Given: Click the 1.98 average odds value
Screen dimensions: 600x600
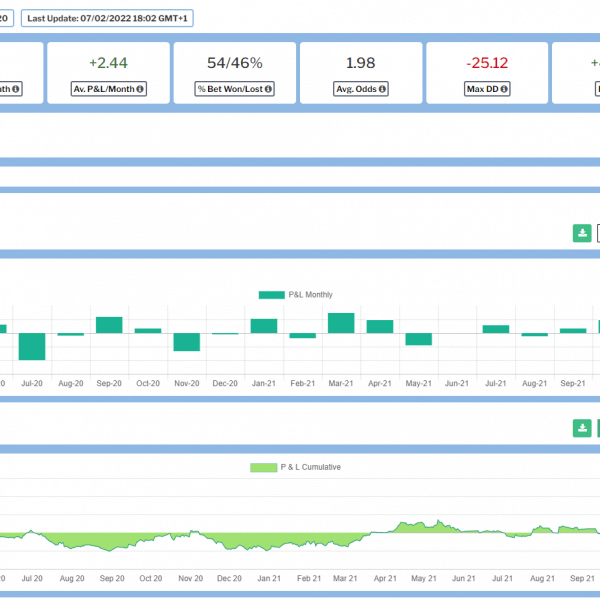Looking at the screenshot, I should point(360,63).
